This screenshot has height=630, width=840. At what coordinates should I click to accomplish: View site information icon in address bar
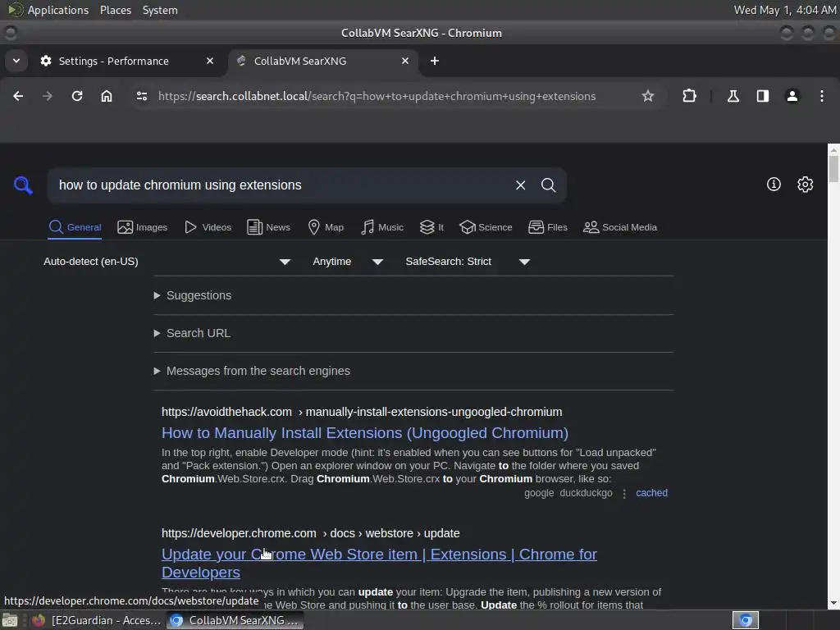(141, 96)
